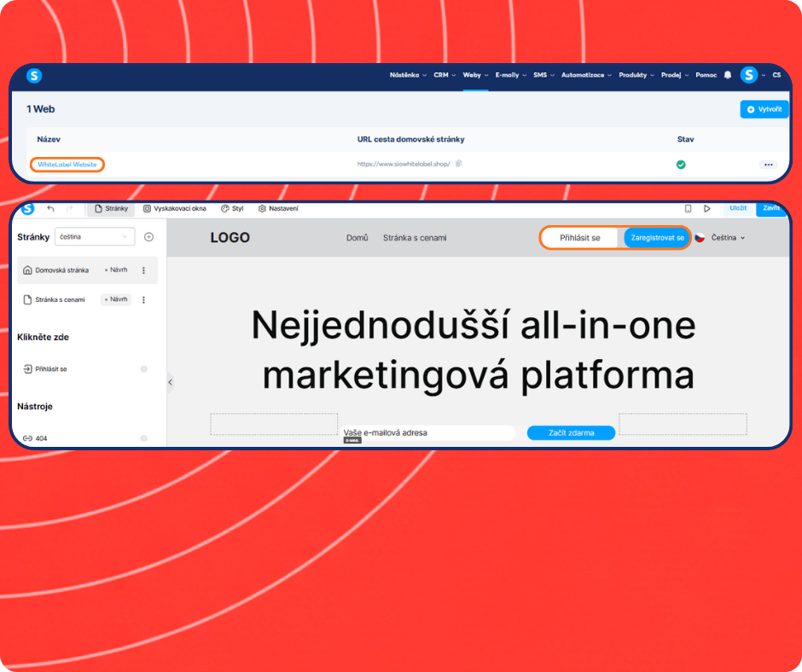
Task: Open the Vyskakovací okna tab
Action: (174, 209)
